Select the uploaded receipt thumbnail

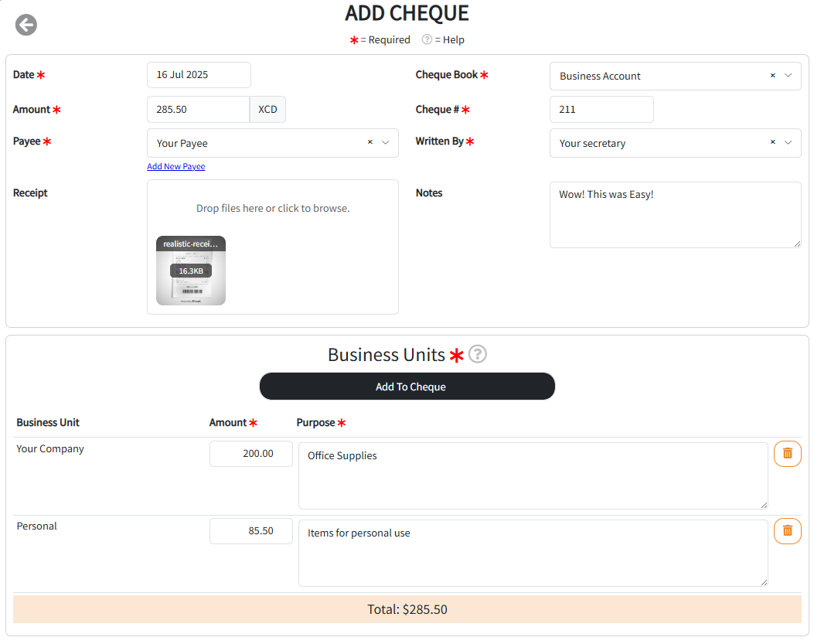pos(191,271)
